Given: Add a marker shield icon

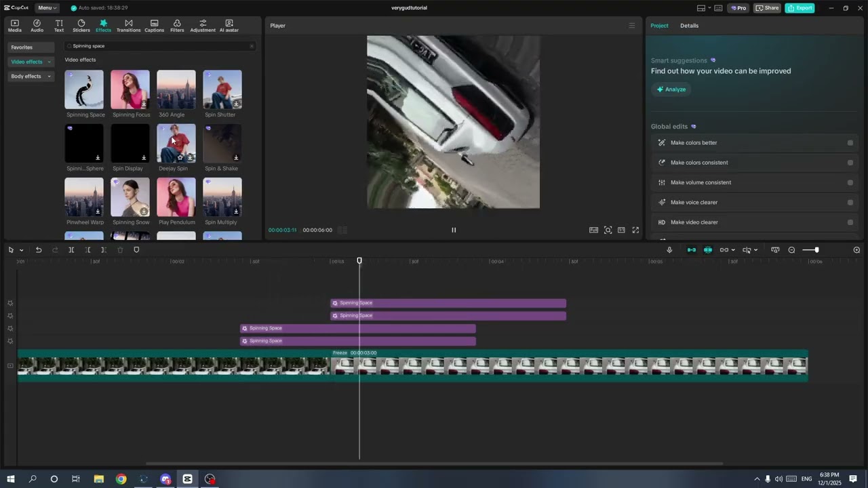Looking at the screenshot, I should 136,250.
